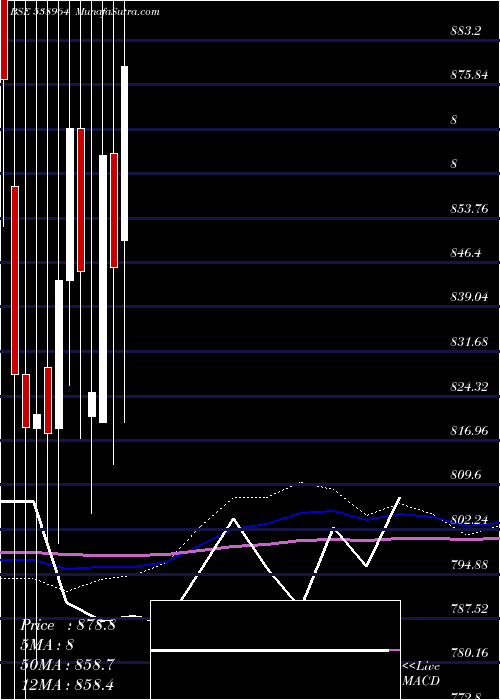Click the 794.88 axis value

click(469, 565)
